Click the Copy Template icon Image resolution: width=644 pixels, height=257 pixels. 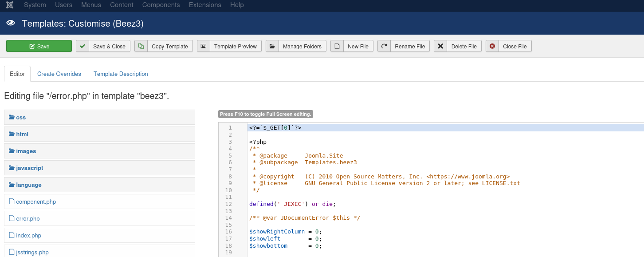tap(141, 46)
